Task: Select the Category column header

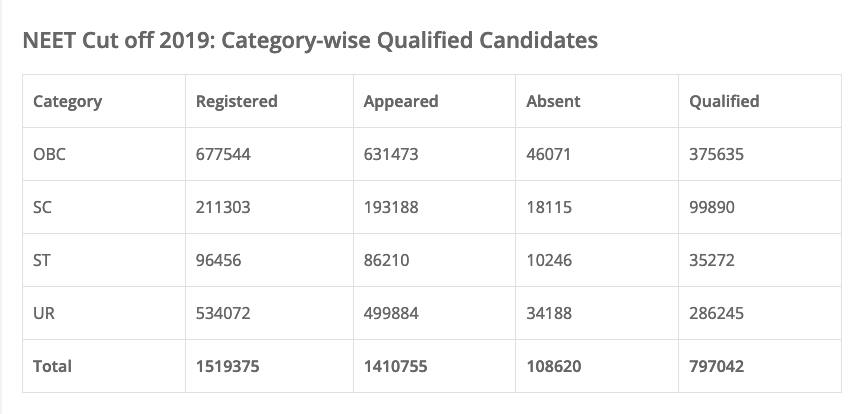Action: 67,101
